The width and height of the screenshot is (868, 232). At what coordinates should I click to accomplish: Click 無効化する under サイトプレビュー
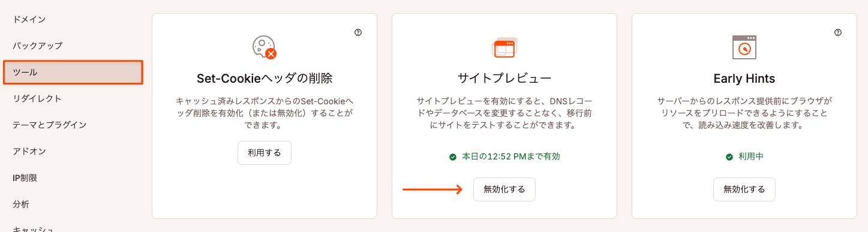click(504, 189)
